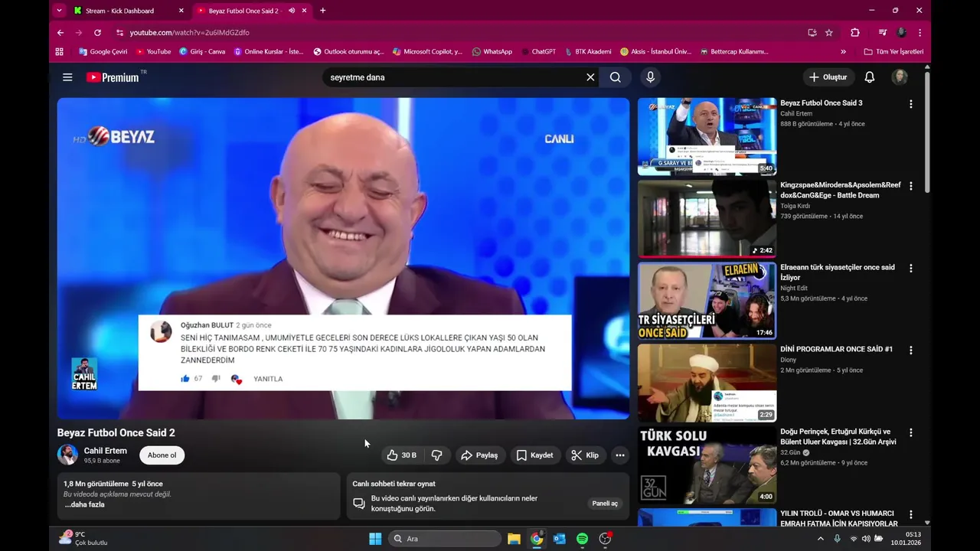980x551 pixels.
Task: Open Chrome's three-dot menu
Action: 920,33
